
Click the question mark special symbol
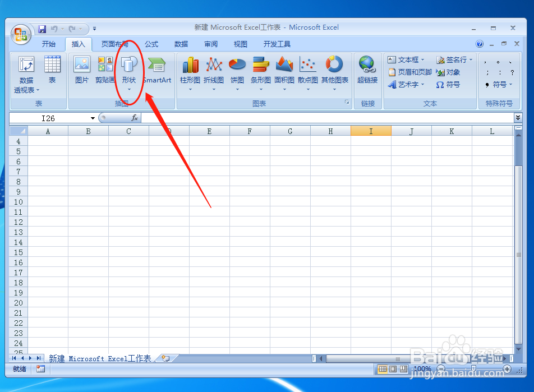(512, 72)
